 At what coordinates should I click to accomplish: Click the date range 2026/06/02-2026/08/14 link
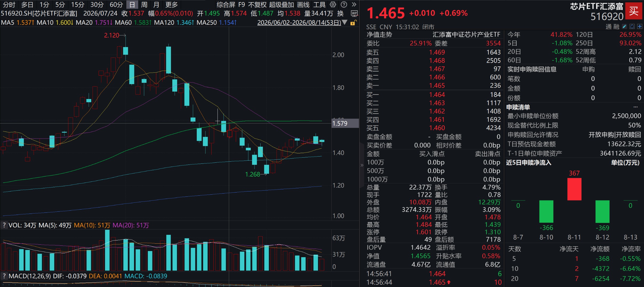pyautogui.click(x=299, y=23)
